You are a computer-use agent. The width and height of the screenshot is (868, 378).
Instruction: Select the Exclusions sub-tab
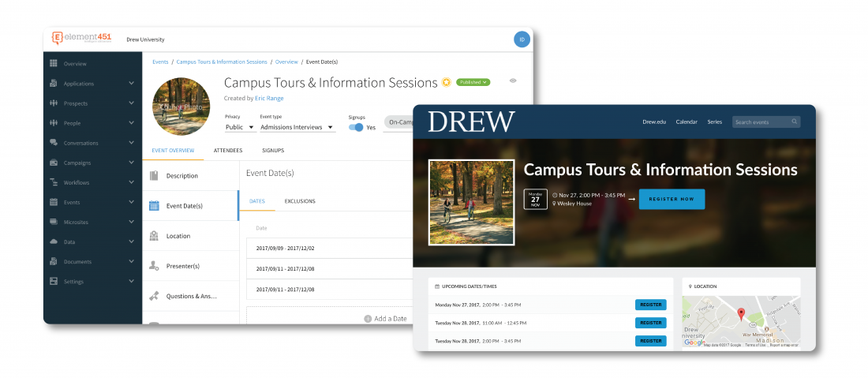[x=300, y=201]
